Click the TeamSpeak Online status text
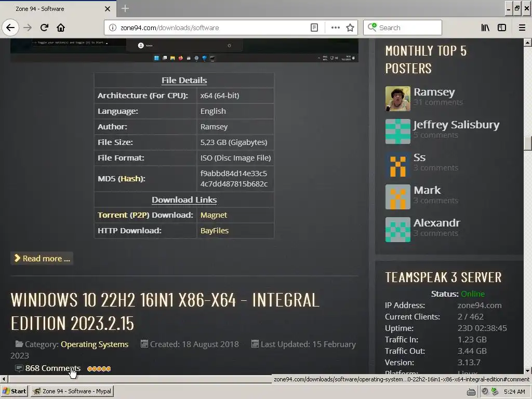 pos(473,294)
